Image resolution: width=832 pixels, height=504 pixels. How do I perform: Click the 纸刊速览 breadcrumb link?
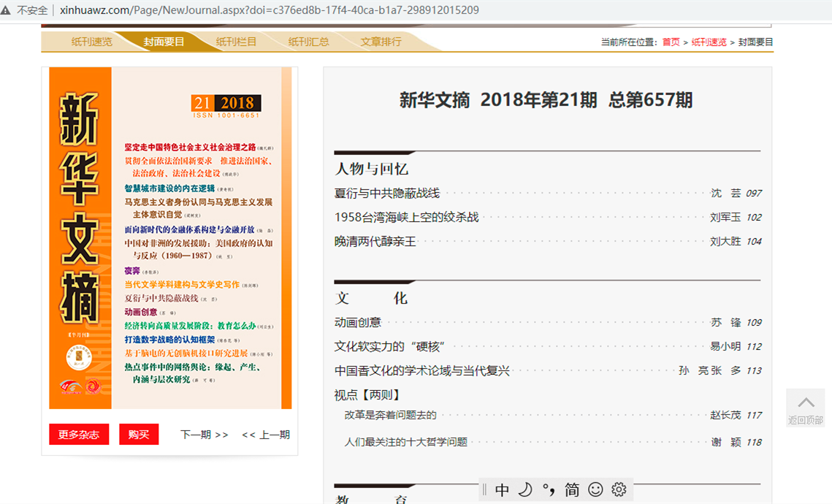(x=709, y=42)
